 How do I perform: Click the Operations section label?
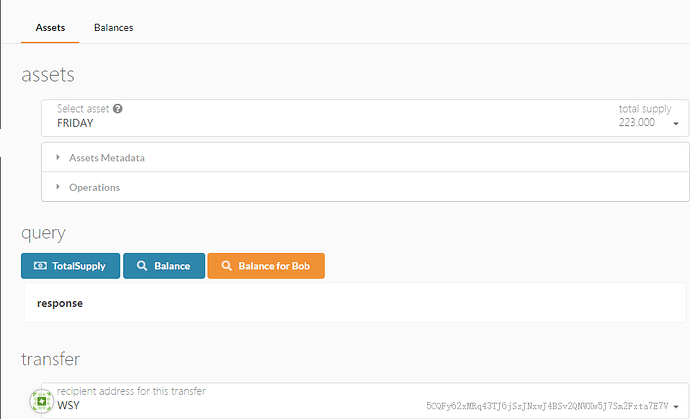click(94, 187)
